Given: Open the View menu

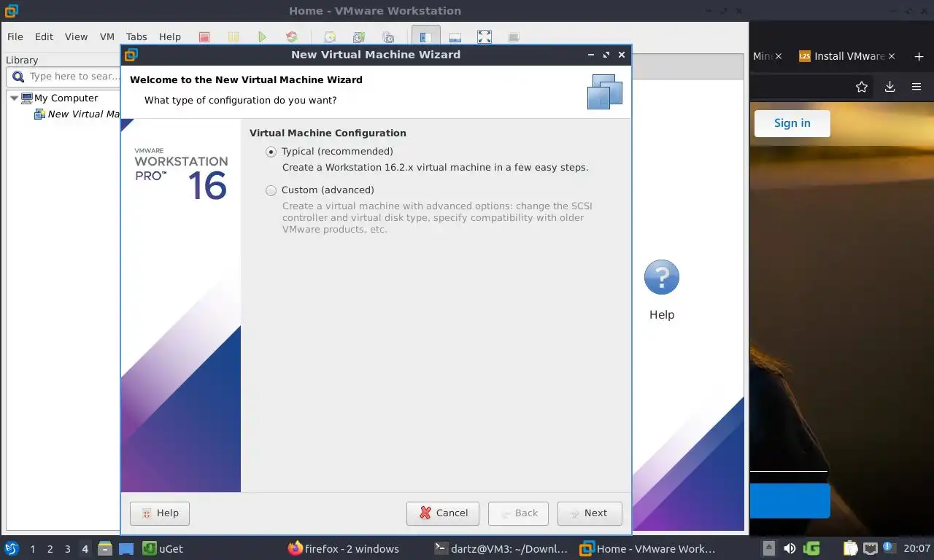Looking at the screenshot, I should (x=76, y=36).
